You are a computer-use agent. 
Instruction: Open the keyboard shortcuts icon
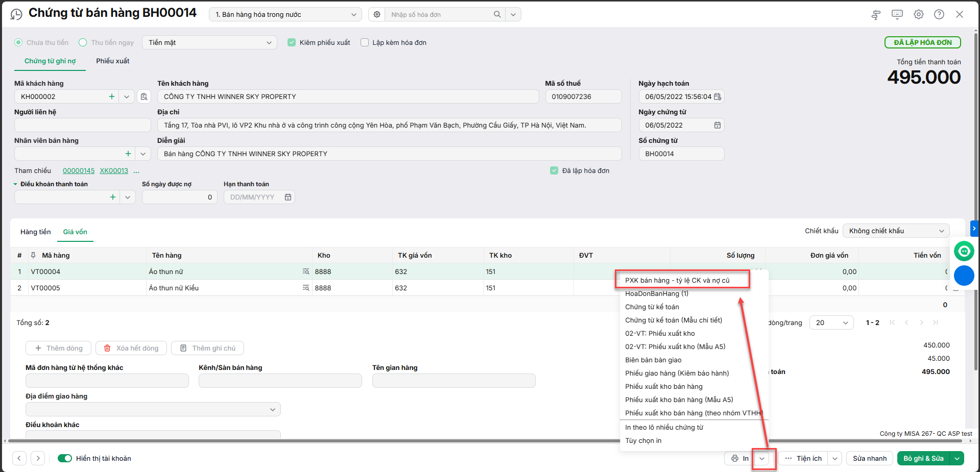click(x=897, y=14)
